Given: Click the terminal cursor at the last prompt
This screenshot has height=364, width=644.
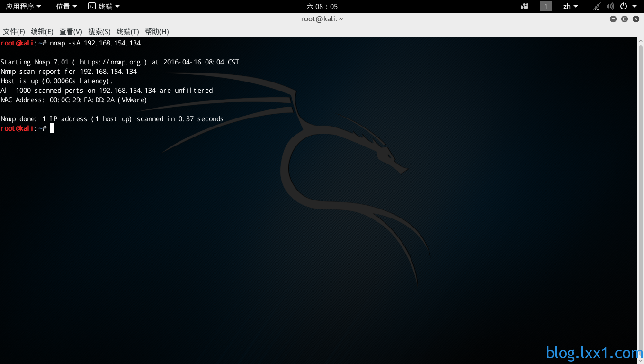Looking at the screenshot, I should (x=52, y=128).
